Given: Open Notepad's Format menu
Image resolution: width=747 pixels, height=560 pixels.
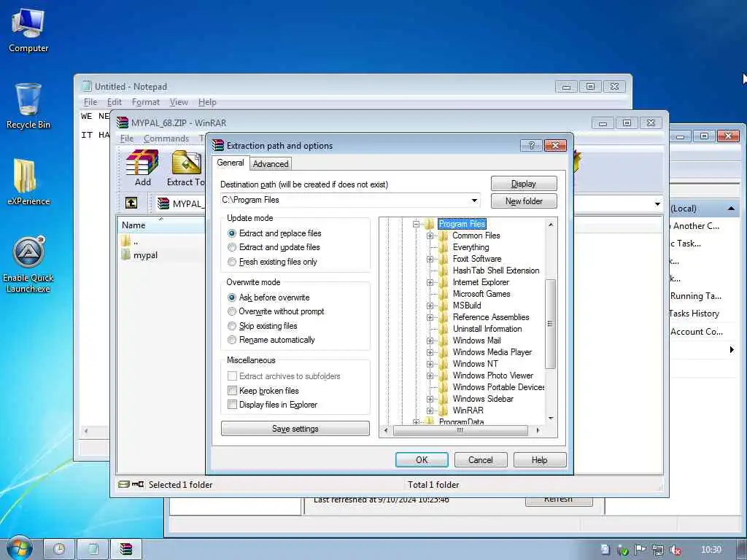Looking at the screenshot, I should 146,102.
